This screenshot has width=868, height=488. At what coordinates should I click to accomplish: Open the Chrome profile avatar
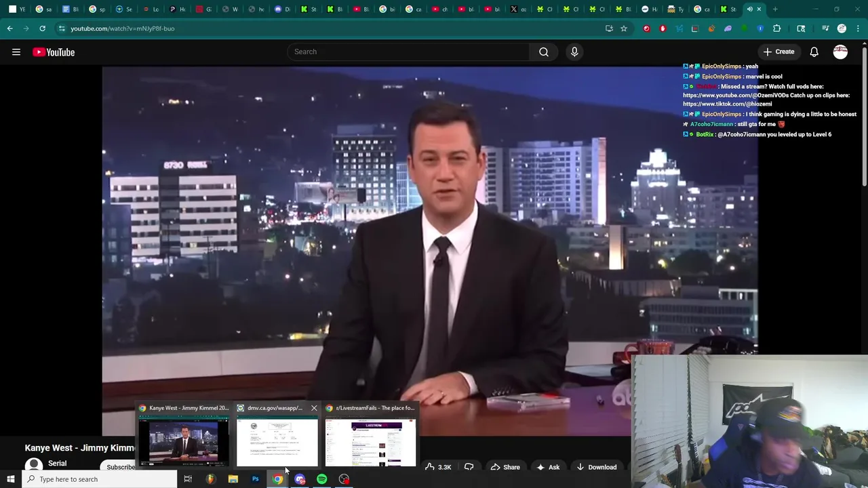point(842,28)
